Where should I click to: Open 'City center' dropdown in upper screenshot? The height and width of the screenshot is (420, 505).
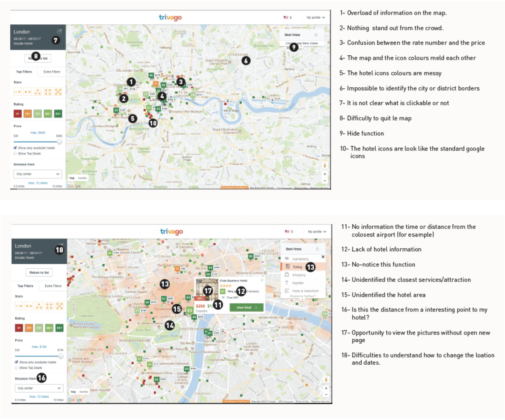tap(38, 174)
